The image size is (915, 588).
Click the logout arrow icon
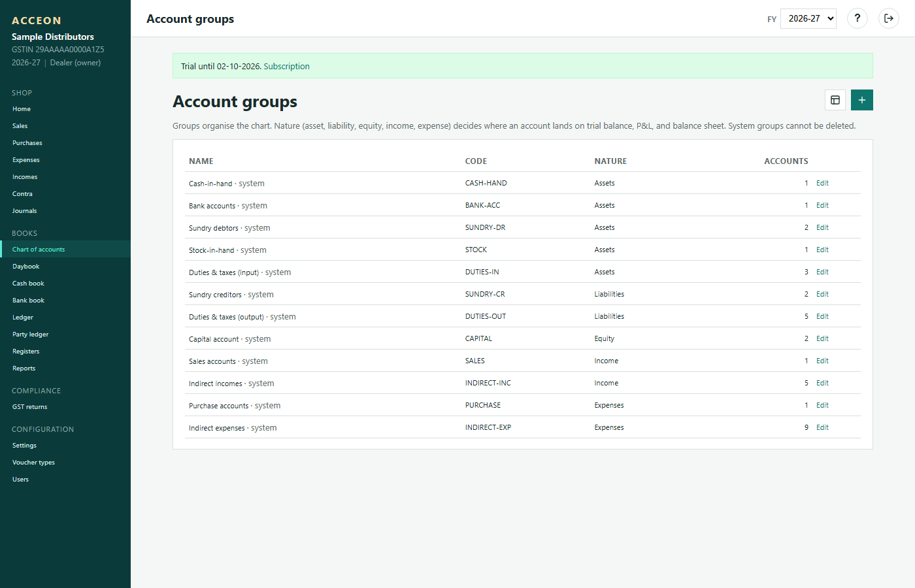click(x=889, y=18)
